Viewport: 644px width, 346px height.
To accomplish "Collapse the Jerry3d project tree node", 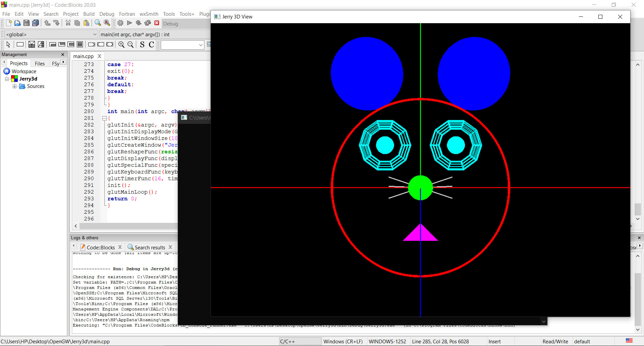I will point(7,79).
